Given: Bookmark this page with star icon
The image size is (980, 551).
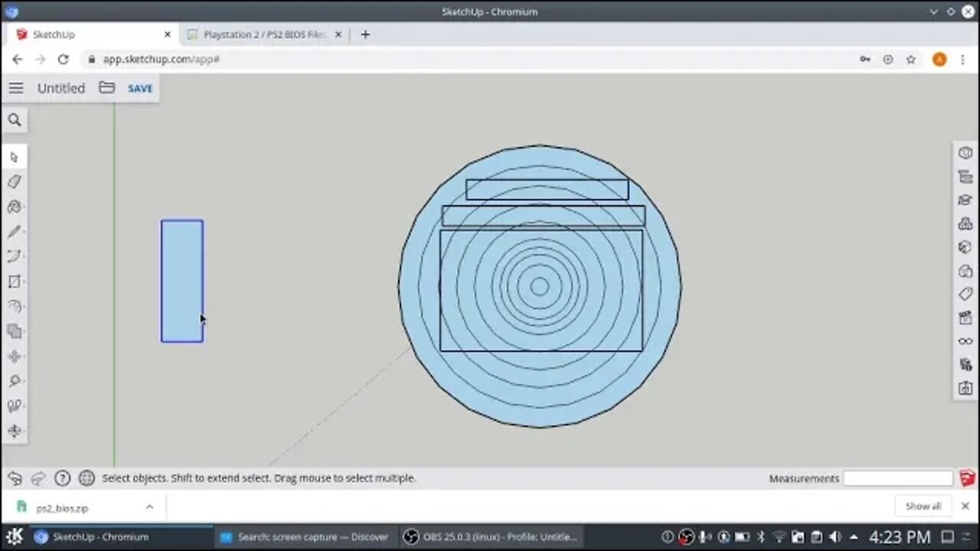Looking at the screenshot, I should pos(910,59).
